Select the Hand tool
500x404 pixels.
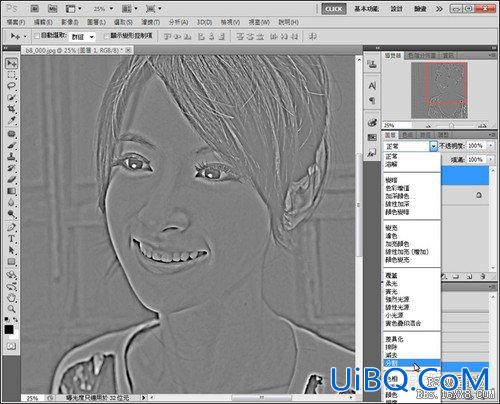(12, 297)
